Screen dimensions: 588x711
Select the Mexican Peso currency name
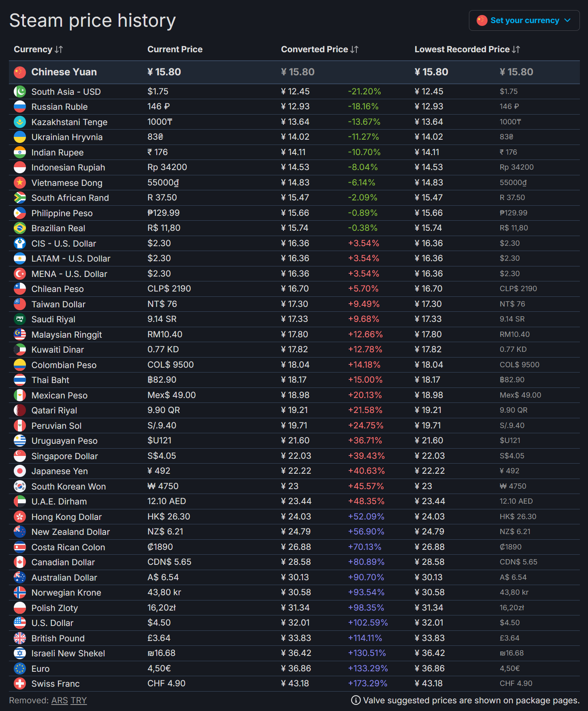(x=60, y=396)
